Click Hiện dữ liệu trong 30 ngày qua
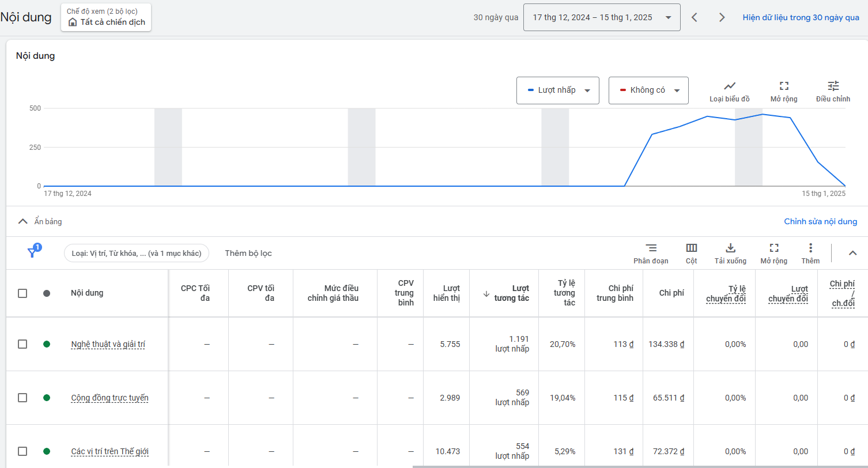 click(801, 17)
